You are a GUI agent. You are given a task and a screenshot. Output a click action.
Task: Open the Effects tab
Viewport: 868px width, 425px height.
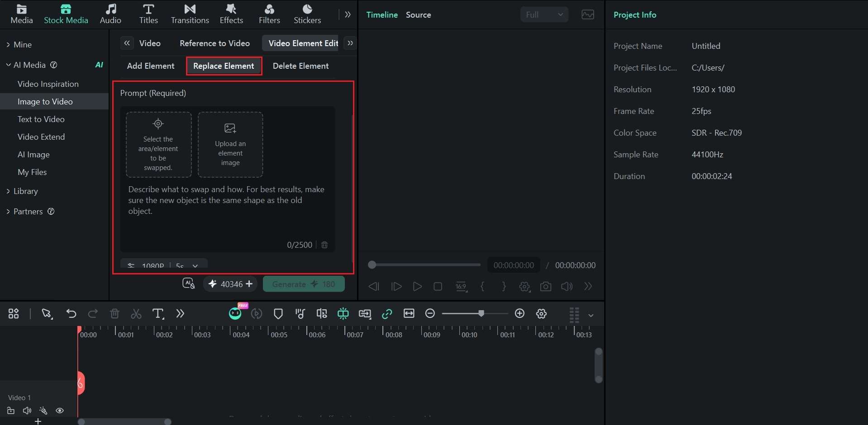231,14
